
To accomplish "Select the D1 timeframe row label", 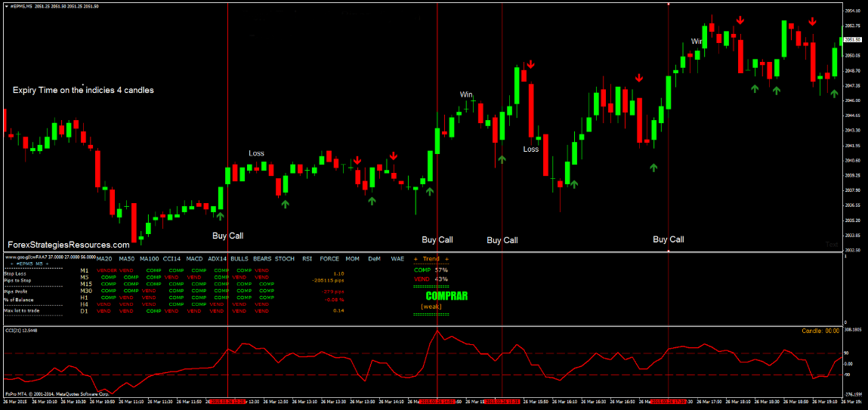I will pyautogui.click(x=84, y=311).
